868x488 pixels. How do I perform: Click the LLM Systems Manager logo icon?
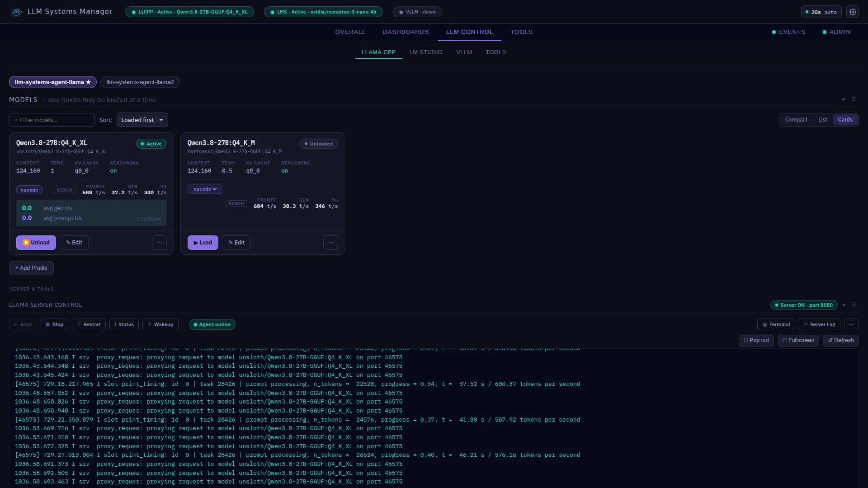(x=17, y=12)
